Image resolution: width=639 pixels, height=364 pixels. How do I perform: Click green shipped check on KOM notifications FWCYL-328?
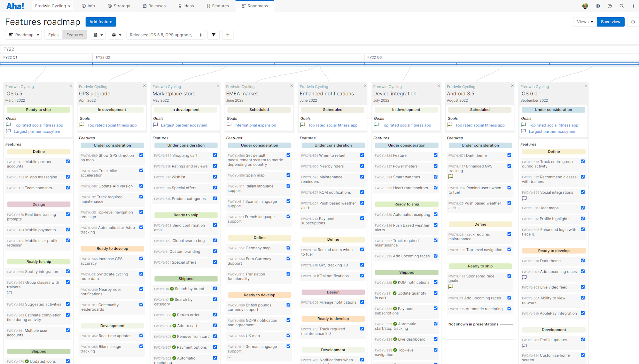(395, 282)
